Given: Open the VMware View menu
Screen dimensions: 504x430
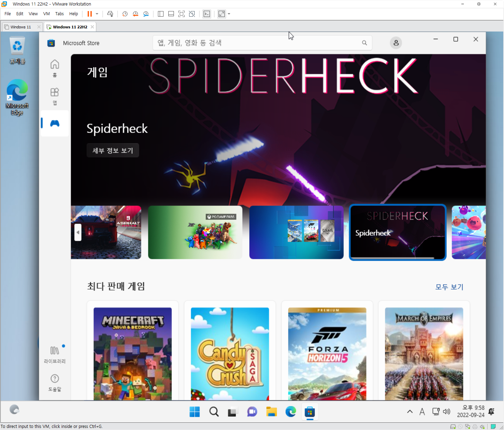Looking at the screenshot, I should tap(33, 14).
